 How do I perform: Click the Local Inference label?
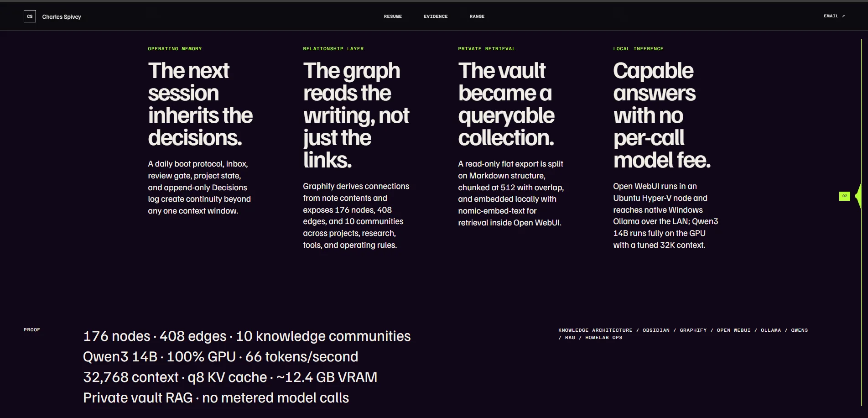point(638,48)
